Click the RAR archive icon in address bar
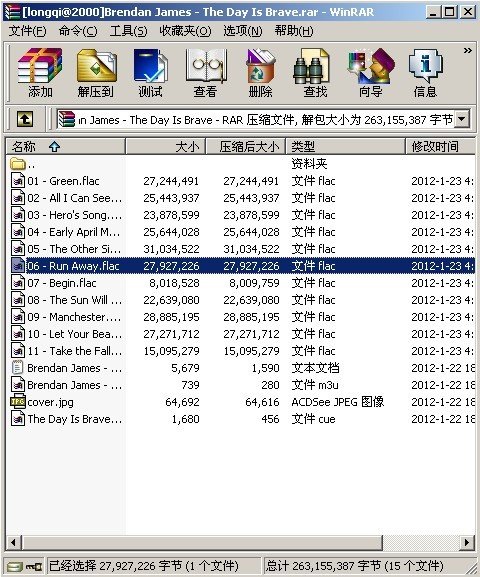480x577 pixels. pos(67,119)
